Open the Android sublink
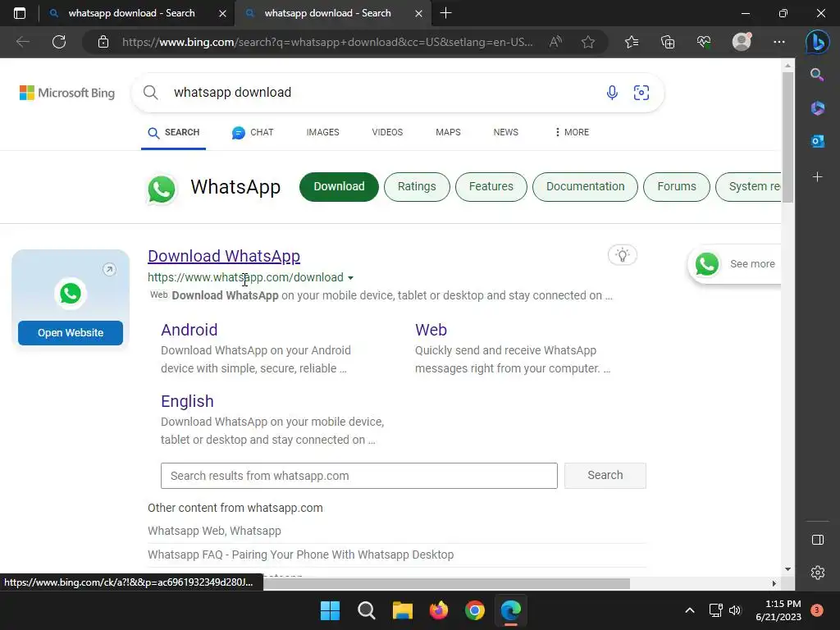 pos(189,330)
